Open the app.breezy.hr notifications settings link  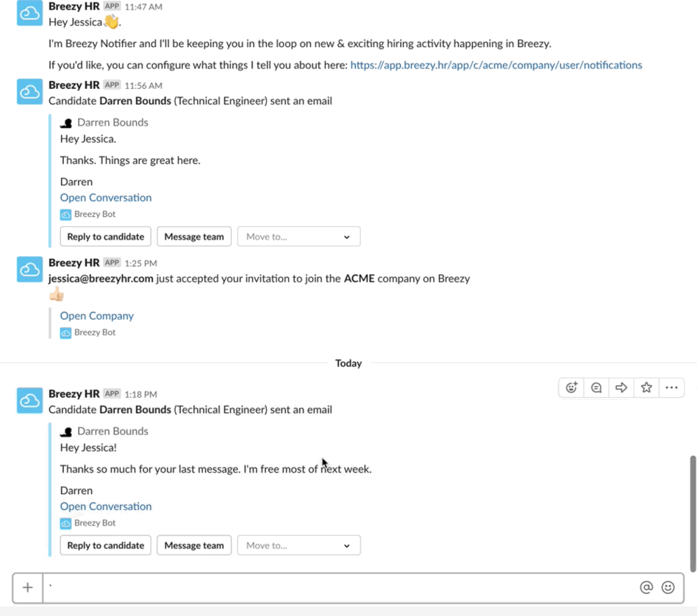496,65
